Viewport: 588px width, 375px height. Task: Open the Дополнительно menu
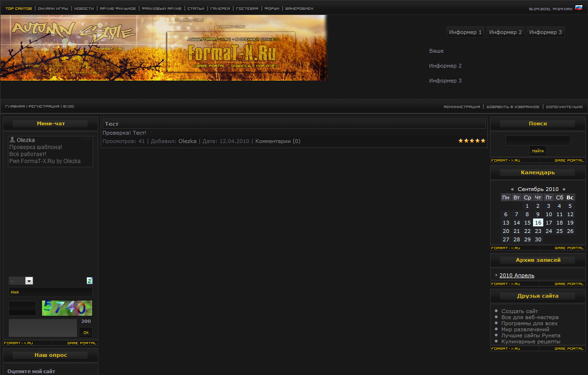564,107
